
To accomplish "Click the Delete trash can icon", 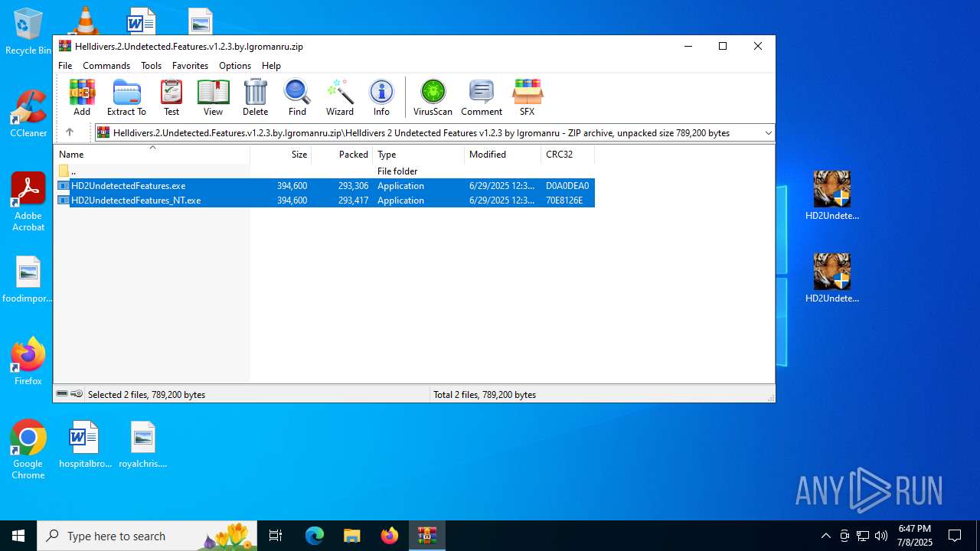I will click(x=255, y=97).
